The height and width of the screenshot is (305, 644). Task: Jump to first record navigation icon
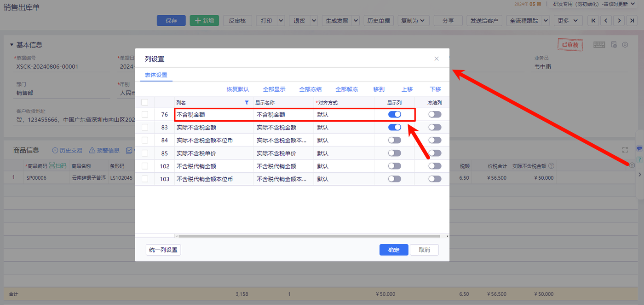[x=593, y=21]
